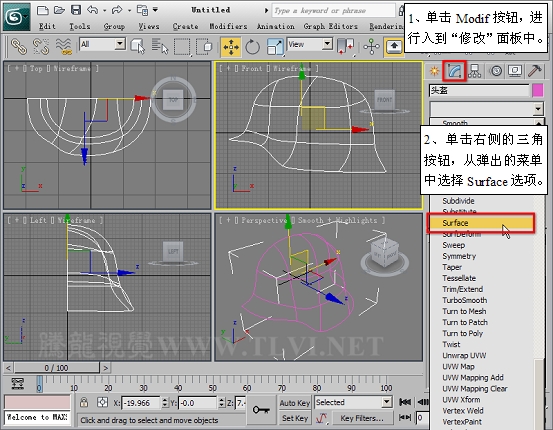This screenshot has width=553, height=430.
Task: Toggle the Selection Lock padlock
Action: 84,402
